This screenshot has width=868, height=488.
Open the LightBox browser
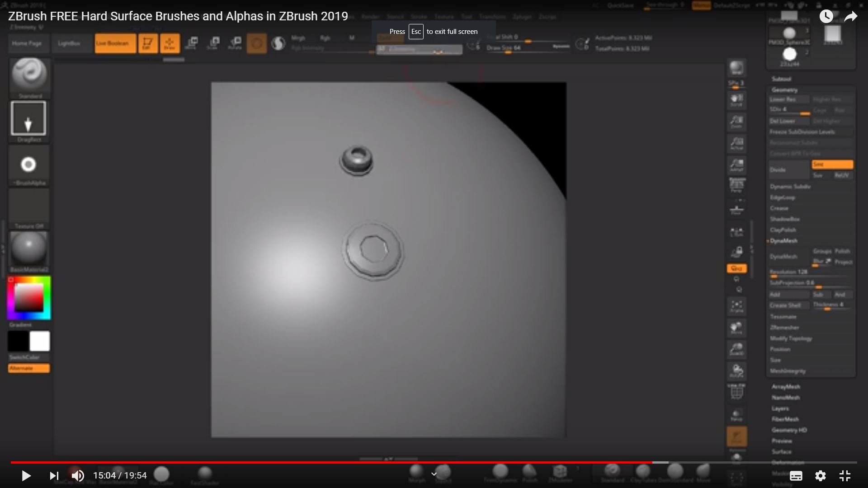tap(69, 43)
